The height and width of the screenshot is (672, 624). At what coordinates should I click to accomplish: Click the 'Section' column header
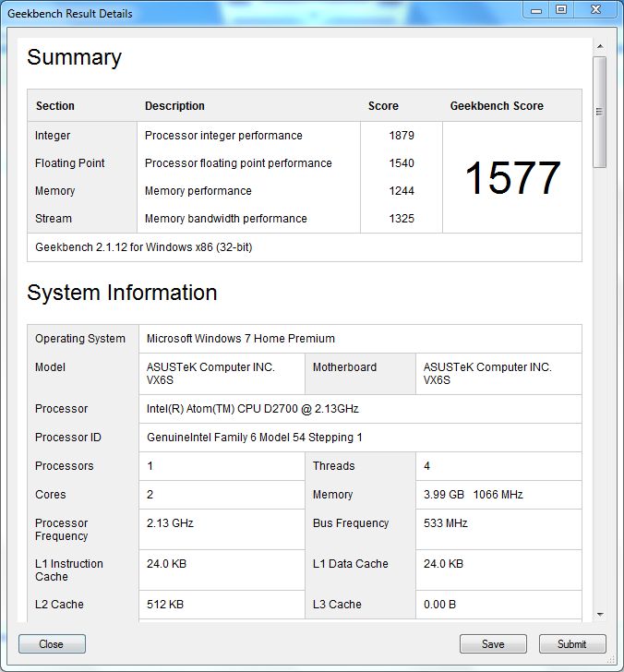(54, 106)
